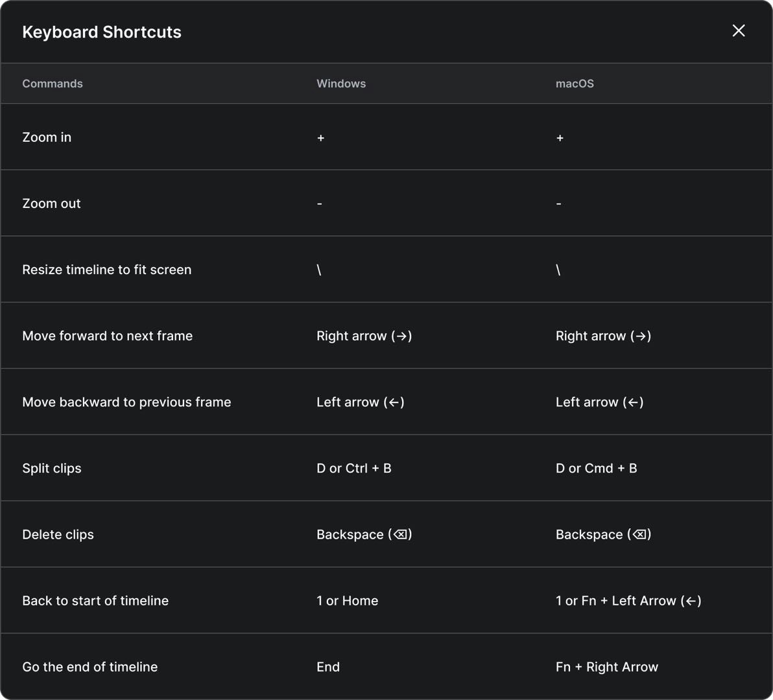
Task: Click the Zoom out command label
Action: coord(51,204)
